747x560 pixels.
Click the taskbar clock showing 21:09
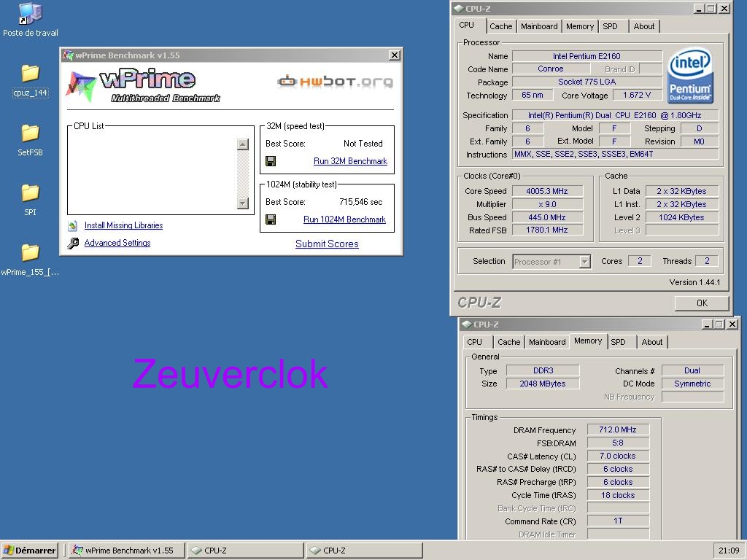click(x=729, y=551)
